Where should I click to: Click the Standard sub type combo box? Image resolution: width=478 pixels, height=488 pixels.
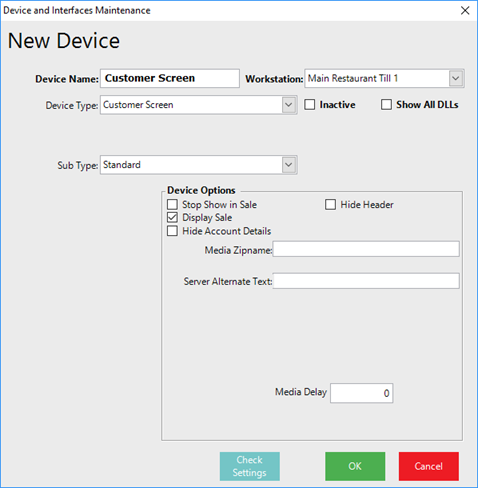[x=199, y=165]
